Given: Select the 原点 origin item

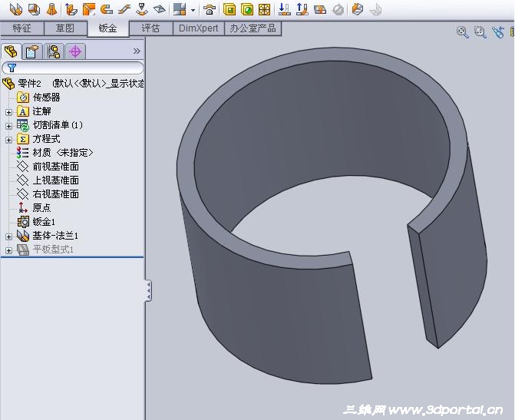Looking at the screenshot, I should click(35, 208).
